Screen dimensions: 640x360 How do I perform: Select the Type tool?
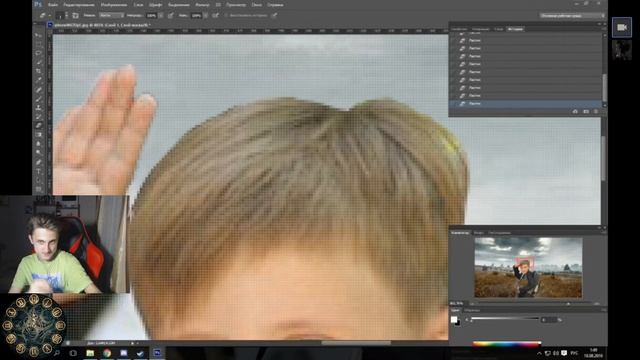[39, 171]
